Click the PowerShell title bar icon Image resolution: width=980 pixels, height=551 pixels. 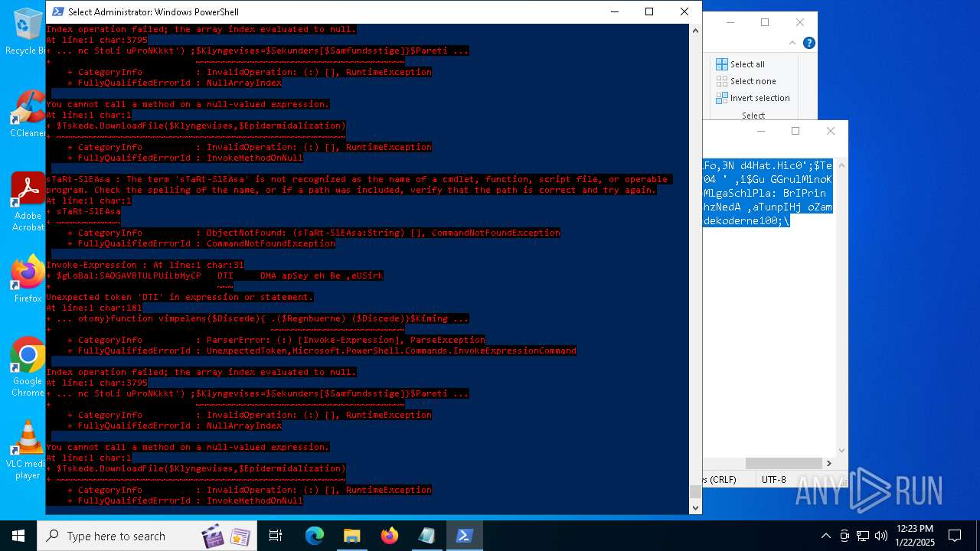tap(57, 11)
